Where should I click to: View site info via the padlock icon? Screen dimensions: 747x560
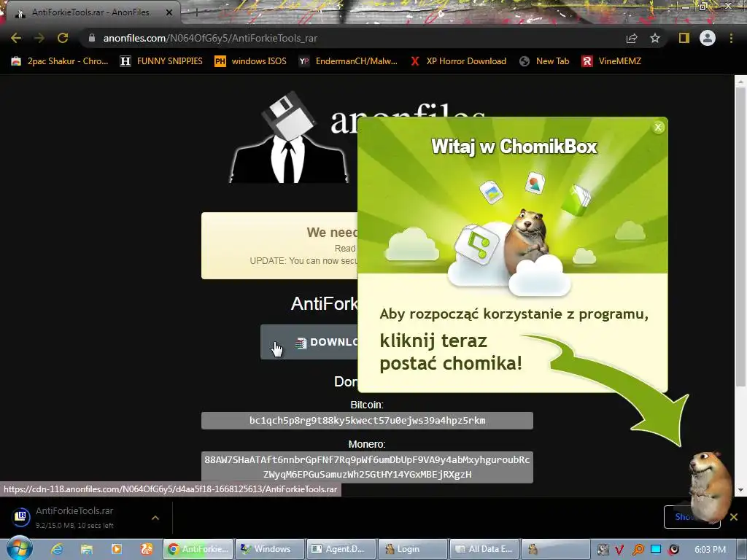tap(92, 38)
